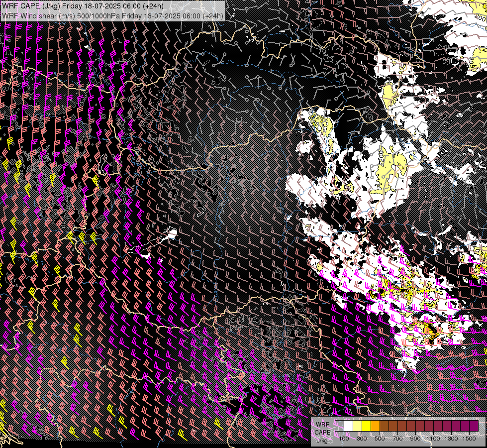Click the WRF Wind shear 500/1000hPa title line
This screenshot has width=487, height=448.
(112, 16)
